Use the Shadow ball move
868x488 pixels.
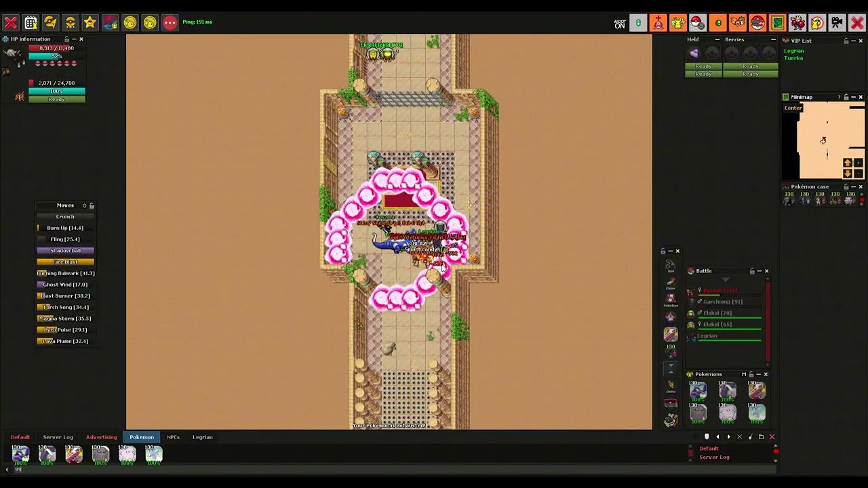[x=66, y=250]
